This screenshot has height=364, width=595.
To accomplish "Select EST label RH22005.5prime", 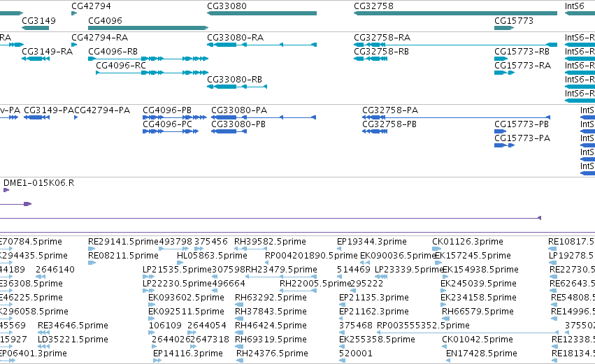I will 315,284.
